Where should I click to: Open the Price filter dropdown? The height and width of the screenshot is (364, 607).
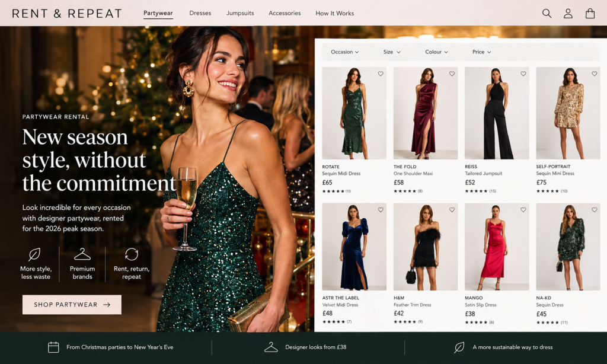tap(481, 52)
